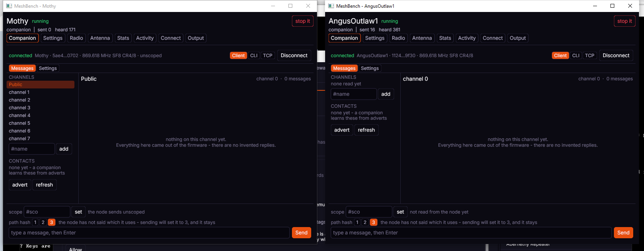This screenshot has width=644, height=251.
Task: Choose path hash 2 in Mothy
Action: pos(43,222)
